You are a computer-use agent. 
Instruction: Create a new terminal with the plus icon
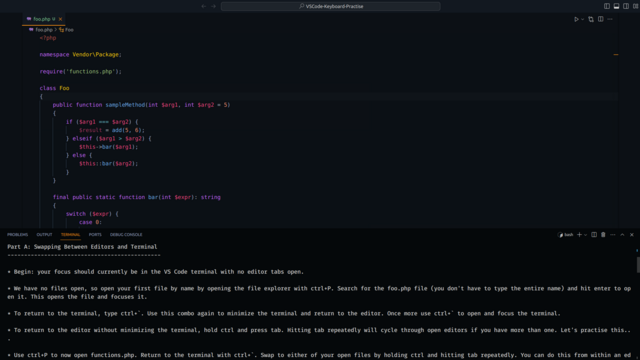click(579, 235)
